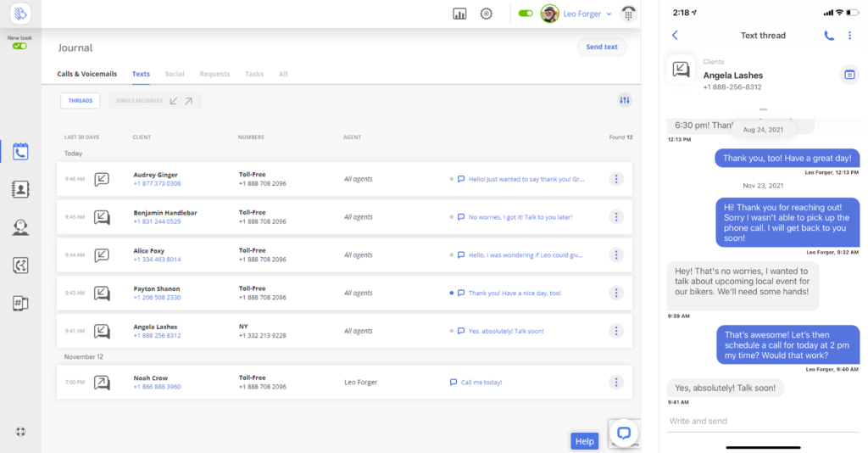Open the Help chat bubble widget
The width and height of the screenshot is (868, 453).
pos(624,433)
